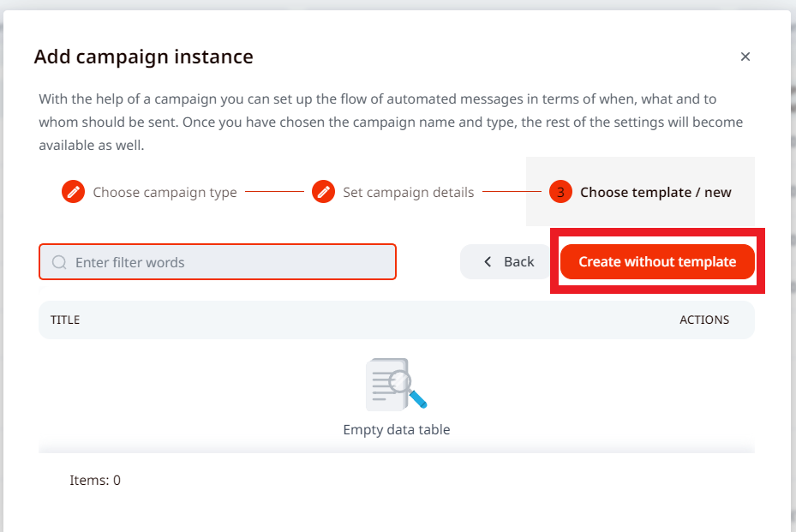Click the pencil icon for Choose campaign type
This screenshot has height=532, width=796.
coord(73,192)
